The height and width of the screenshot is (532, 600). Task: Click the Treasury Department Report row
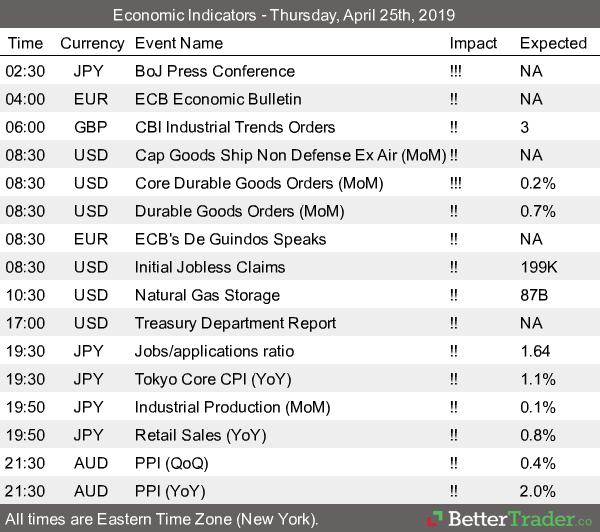(235, 323)
